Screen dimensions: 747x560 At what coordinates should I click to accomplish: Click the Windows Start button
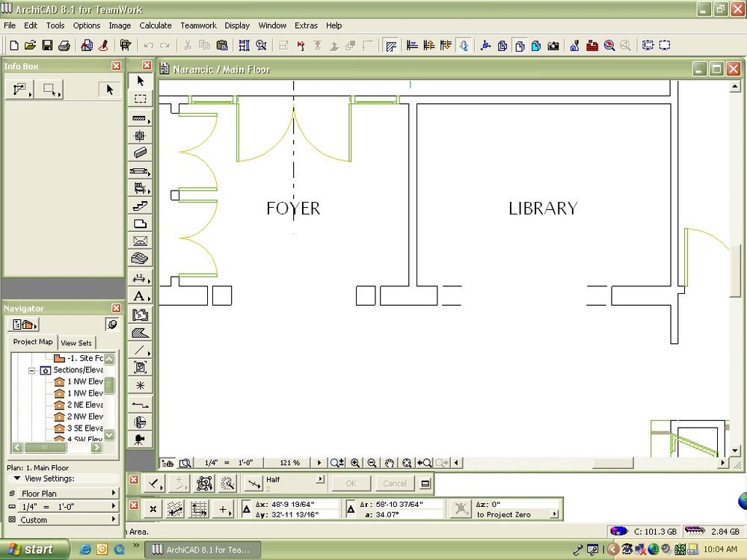pyautogui.click(x=30, y=550)
